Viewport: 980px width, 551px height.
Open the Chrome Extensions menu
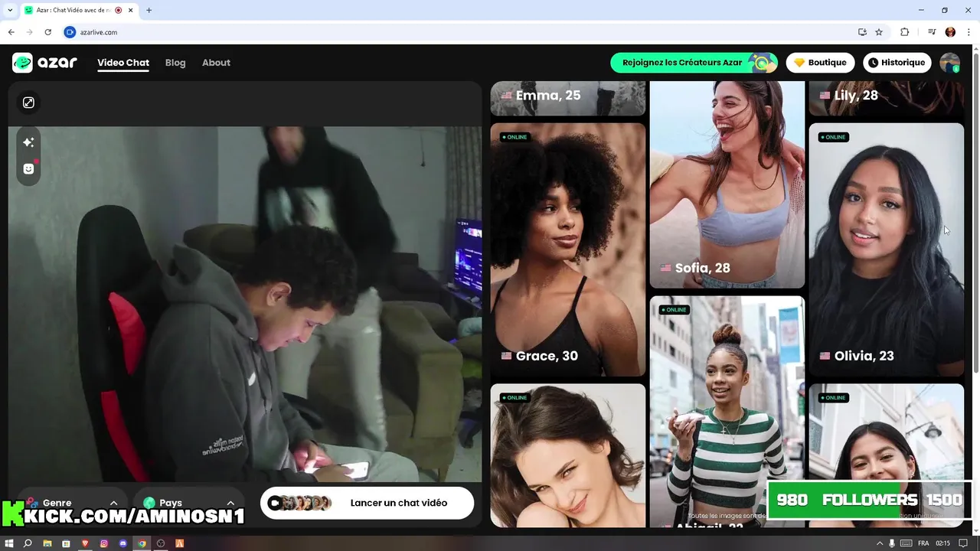[x=905, y=32]
